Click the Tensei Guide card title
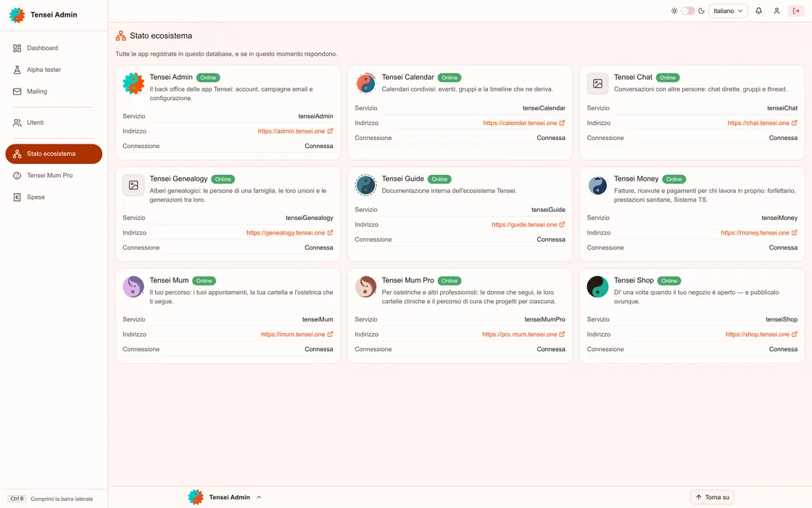Image resolution: width=812 pixels, height=508 pixels. (403, 179)
